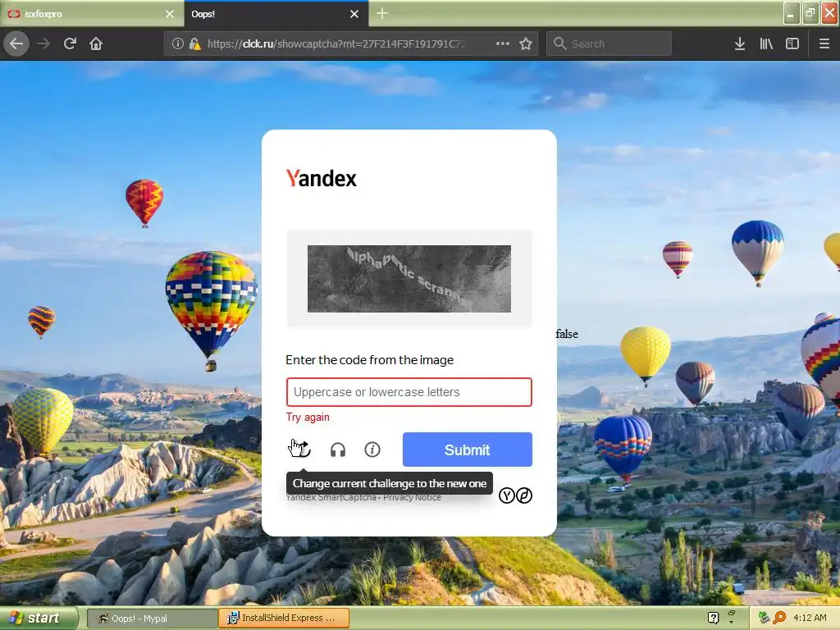Click the round Y logo icon
The width and height of the screenshot is (840, 630).
[x=506, y=495]
